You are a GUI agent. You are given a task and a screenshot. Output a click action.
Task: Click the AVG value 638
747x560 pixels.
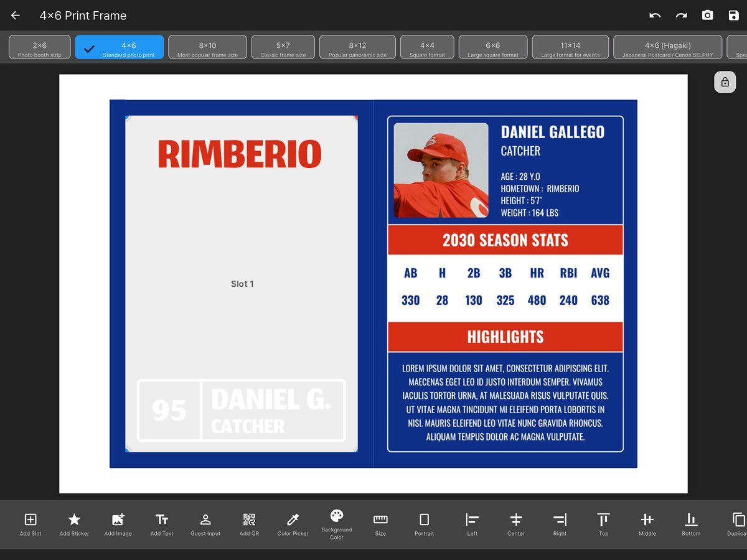[x=600, y=301]
